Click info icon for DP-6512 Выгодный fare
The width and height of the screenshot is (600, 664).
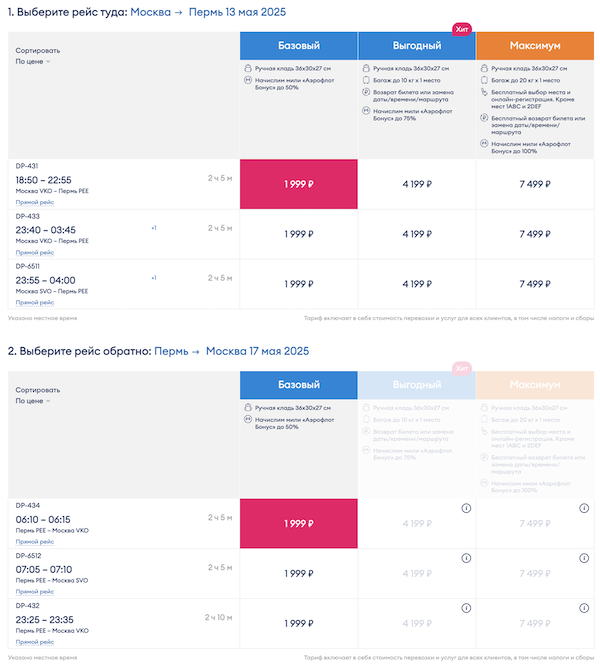(x=466, y=559)
